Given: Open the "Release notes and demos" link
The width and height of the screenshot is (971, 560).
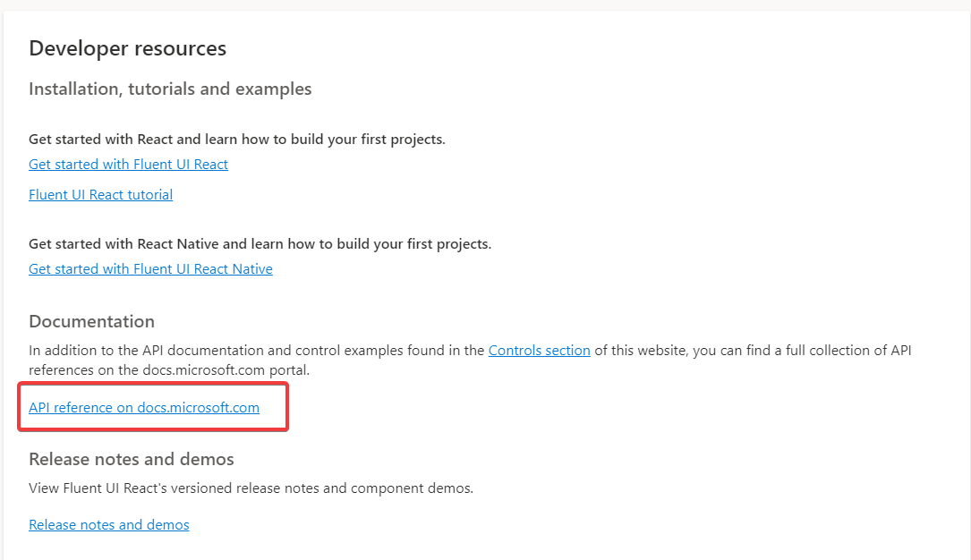Looking at the screenshot, I should pos(108,524).
